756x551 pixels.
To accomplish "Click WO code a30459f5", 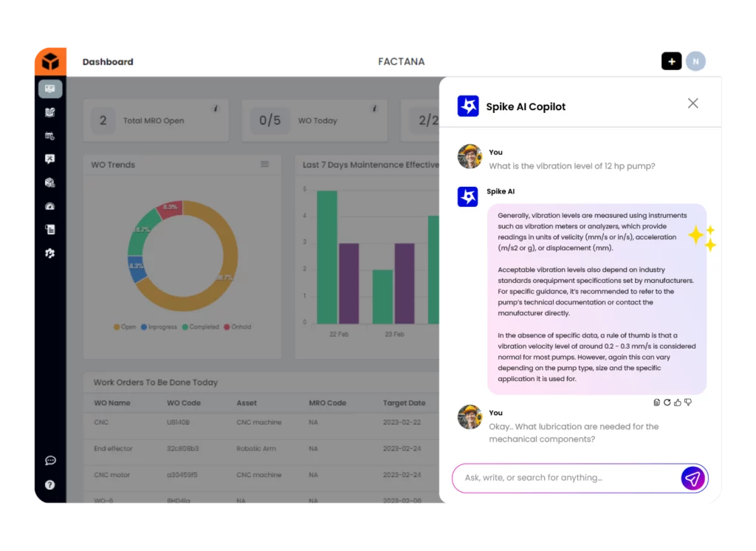I will point(182,475).
